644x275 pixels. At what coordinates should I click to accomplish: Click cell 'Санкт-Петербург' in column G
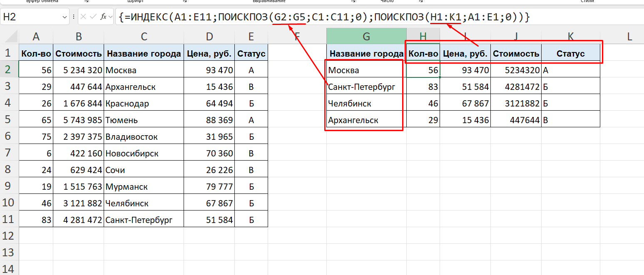click(x=366, y=87)
